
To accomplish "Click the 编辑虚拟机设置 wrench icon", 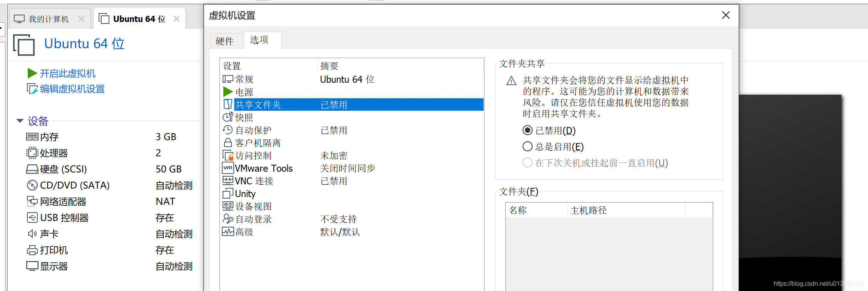I will 32,89.
